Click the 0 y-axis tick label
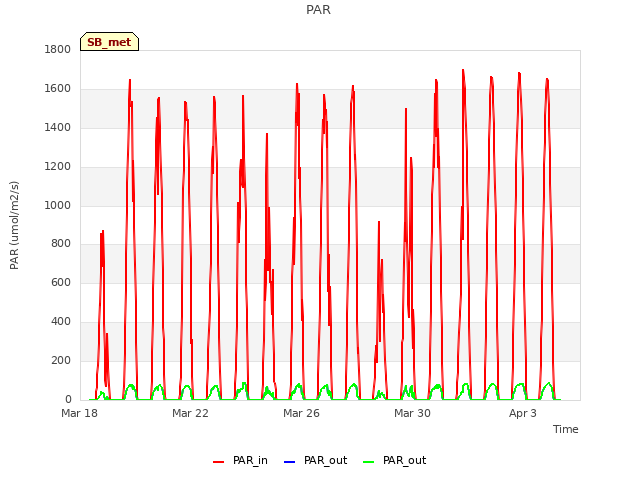Image resolution: width=640 pixels, height=480 pixels. (x=68, y=400)
